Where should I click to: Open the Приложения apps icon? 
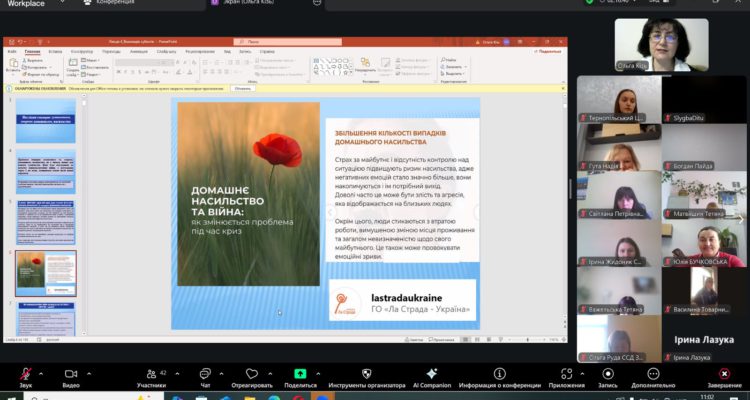coord(566,374)
